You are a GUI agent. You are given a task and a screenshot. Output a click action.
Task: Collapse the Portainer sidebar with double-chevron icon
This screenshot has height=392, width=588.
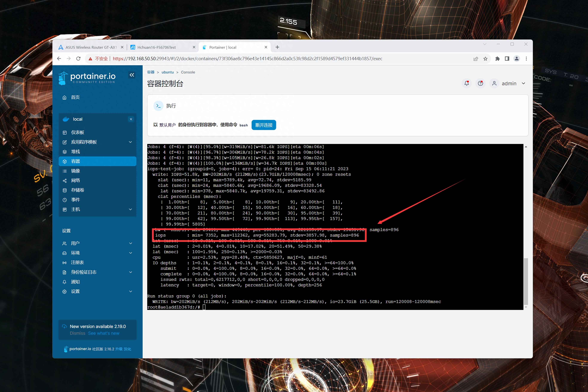132,75
